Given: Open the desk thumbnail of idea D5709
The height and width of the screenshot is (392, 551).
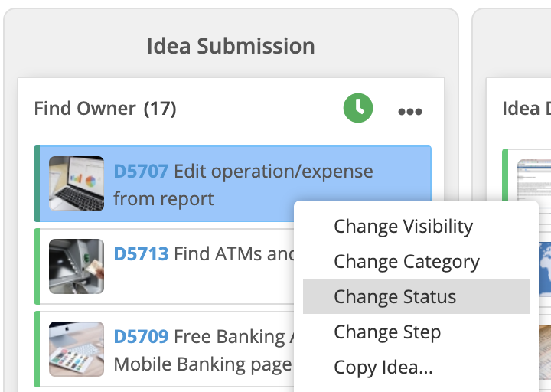Looking at the screenshot, I should 77,349.
